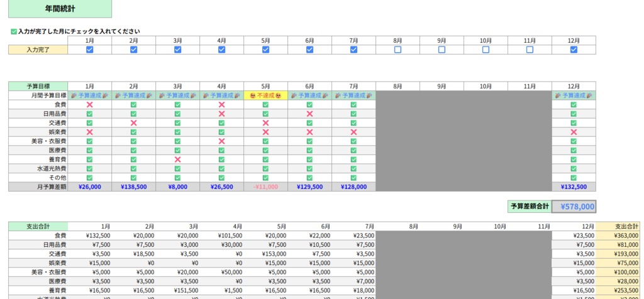Viewport: 644px width, 299px height.
Task: Click the green check for 医療費 in 4月
Action: tap(222, 151)
